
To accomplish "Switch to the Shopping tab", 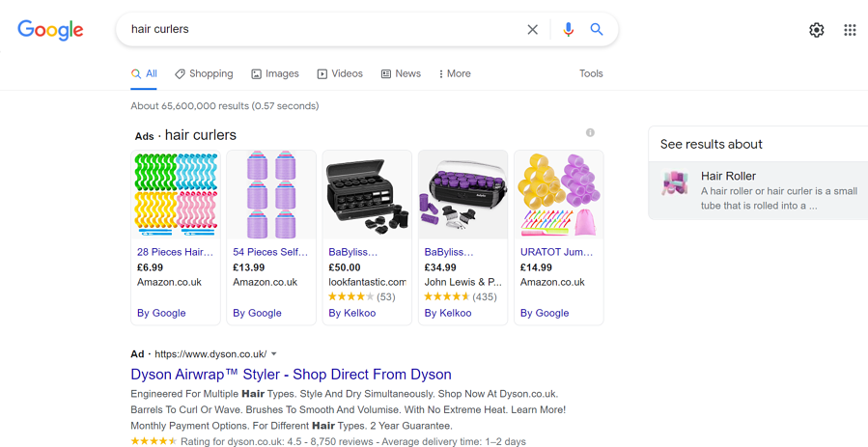I will tap(204, 73).
